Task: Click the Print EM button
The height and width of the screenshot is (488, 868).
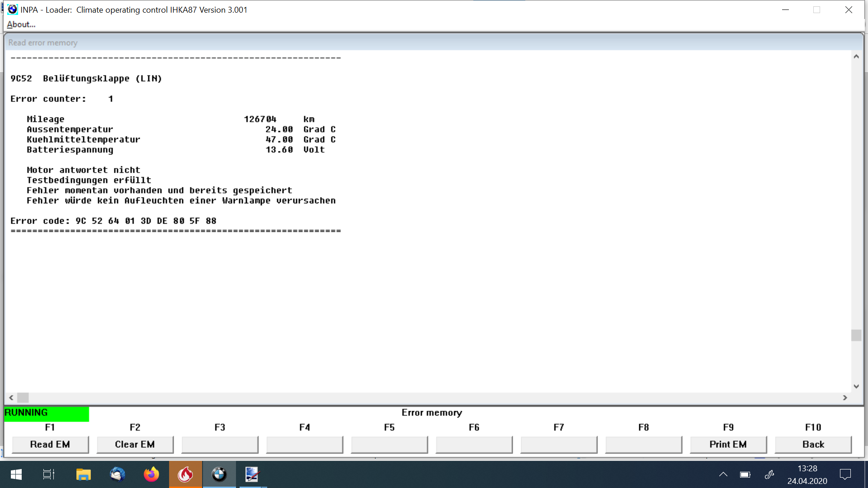Action: pos(728,445)
